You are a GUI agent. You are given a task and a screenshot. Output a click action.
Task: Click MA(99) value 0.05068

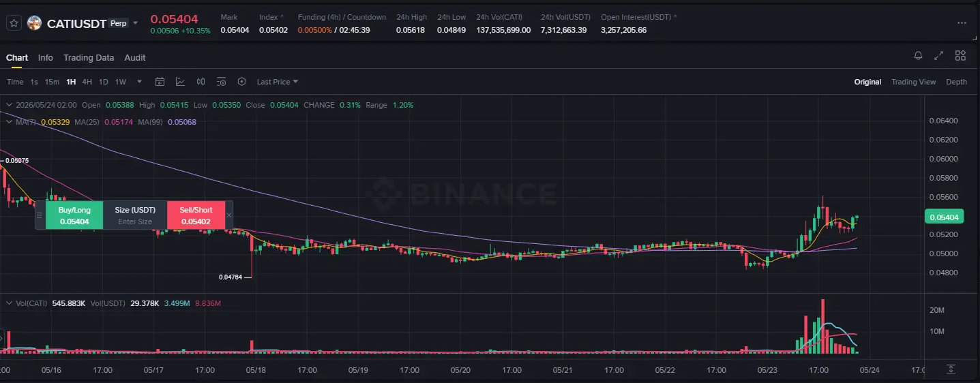click(181, 122)
